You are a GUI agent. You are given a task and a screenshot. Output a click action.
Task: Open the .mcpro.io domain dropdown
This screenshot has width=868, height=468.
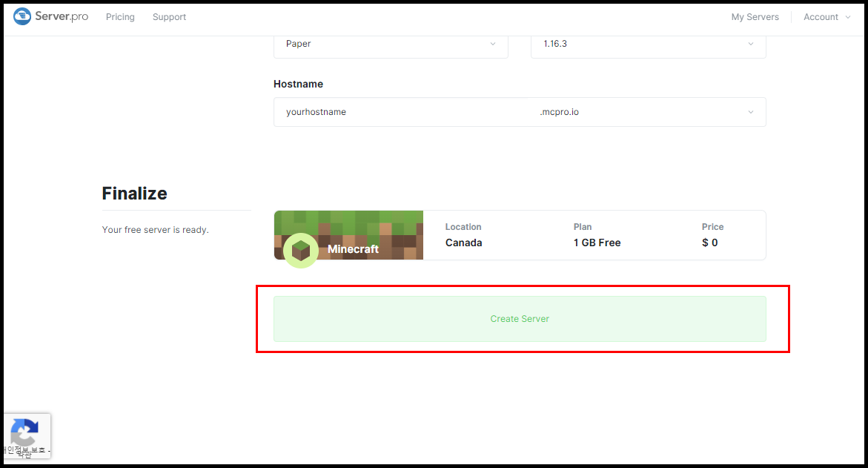point(647,112)
